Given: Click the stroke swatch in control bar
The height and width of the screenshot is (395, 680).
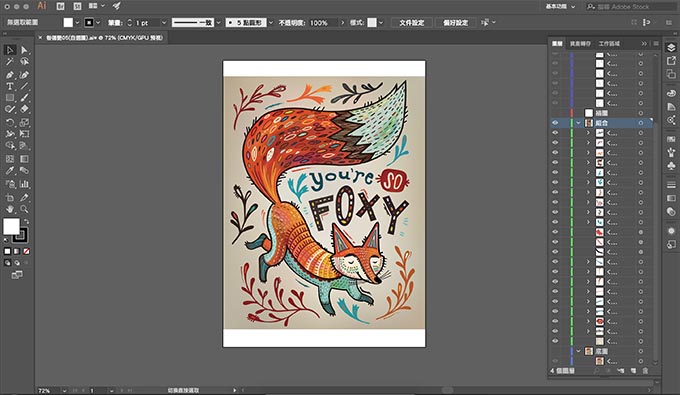Looking at the screenshot, I should pos(89,23).
